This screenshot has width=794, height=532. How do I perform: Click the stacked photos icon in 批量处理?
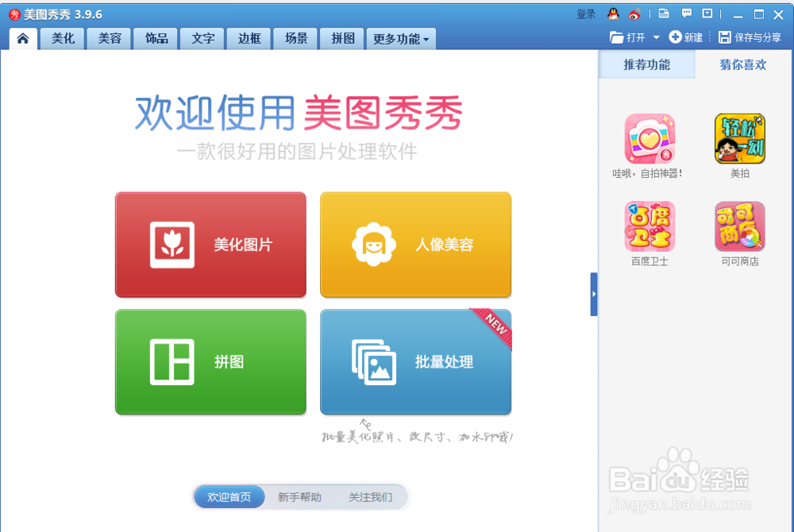(374, 362)
